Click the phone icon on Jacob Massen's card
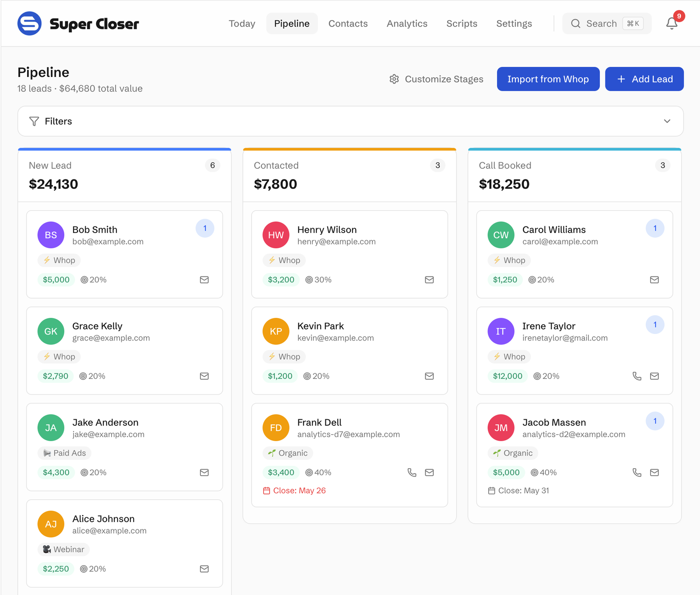 coord(637,473)
